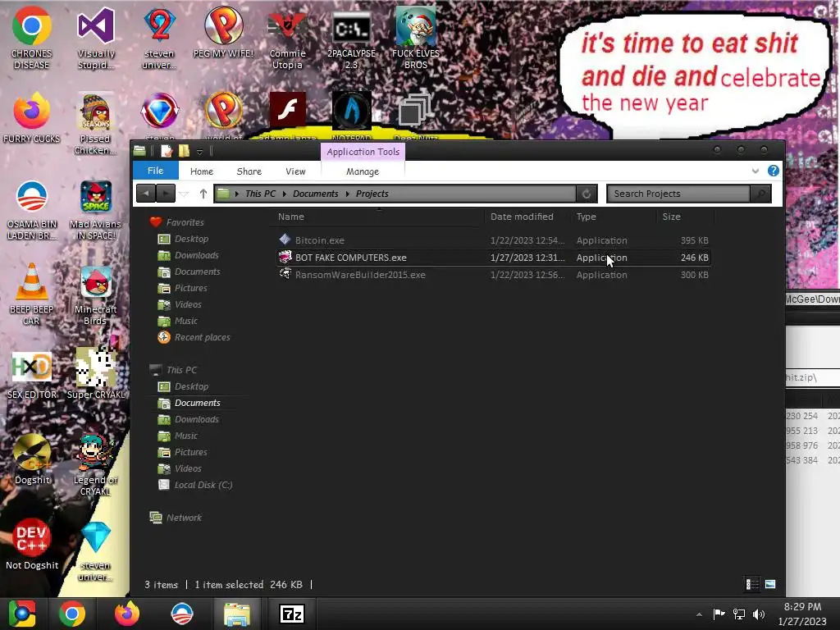This screenshot has width=840, height=630.
Task: Open the Home ribbon tab
Action: tap(202, 171)
